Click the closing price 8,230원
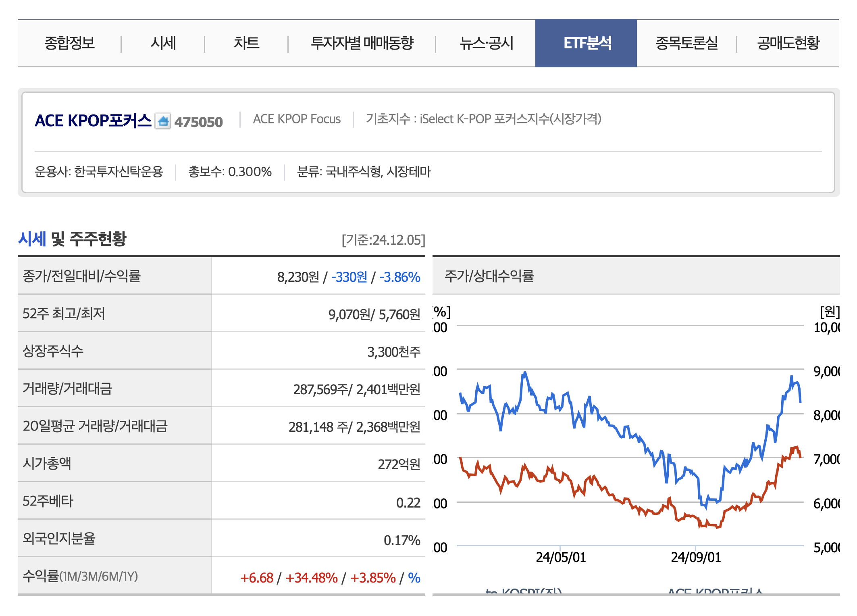The height and width of the screenshot is (616, 857). [298, 277]
